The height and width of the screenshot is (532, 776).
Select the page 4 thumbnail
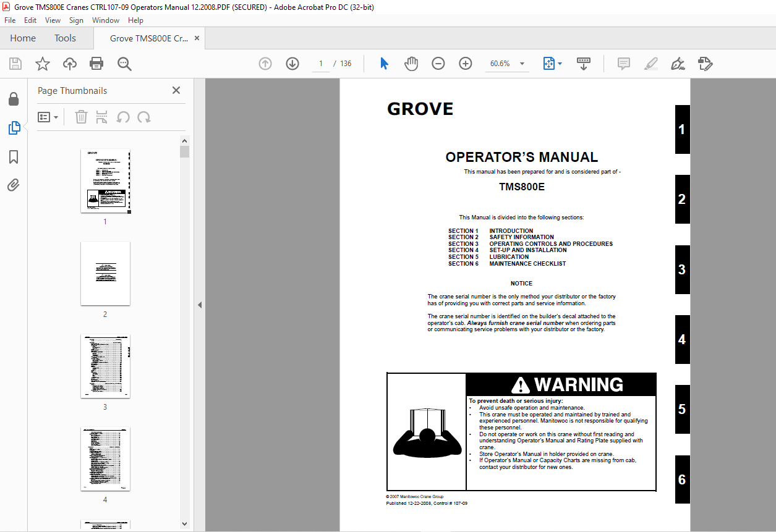point(105,459)
